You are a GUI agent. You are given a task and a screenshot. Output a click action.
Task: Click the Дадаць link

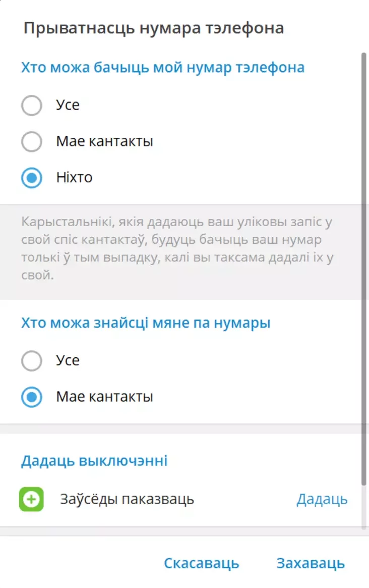point(322,499)
